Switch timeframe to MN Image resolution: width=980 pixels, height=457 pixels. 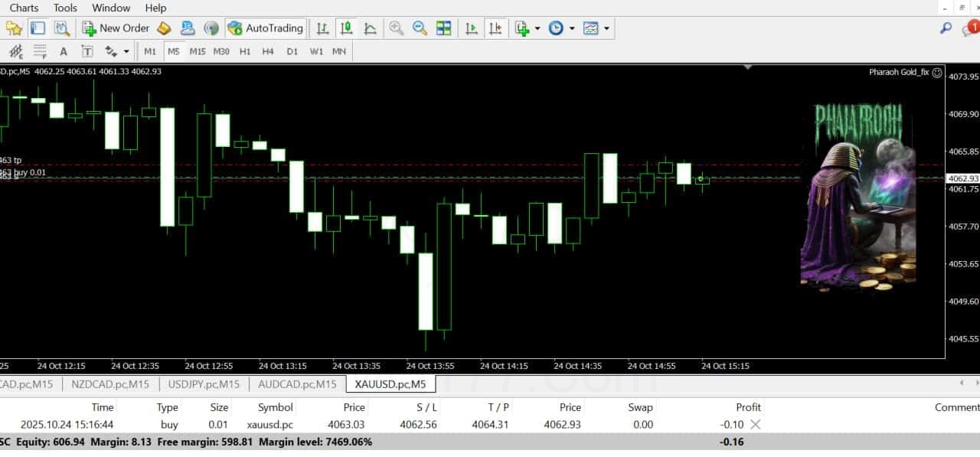pos(339,51)
